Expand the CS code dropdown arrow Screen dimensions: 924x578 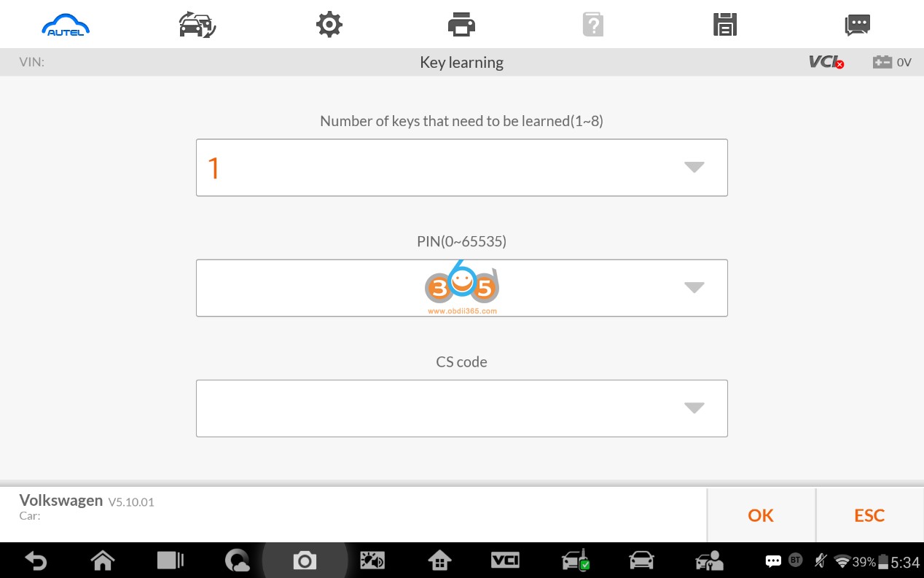point(694,408)
